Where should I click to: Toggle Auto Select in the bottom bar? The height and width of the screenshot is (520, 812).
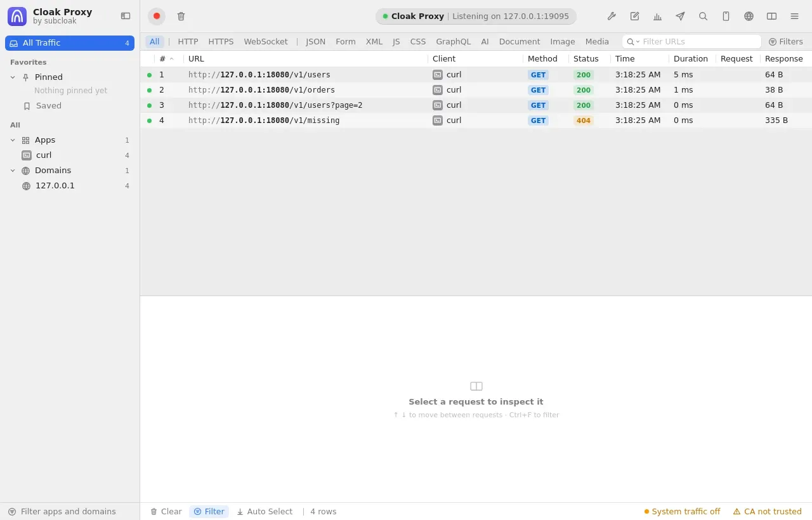click(265, 512)
